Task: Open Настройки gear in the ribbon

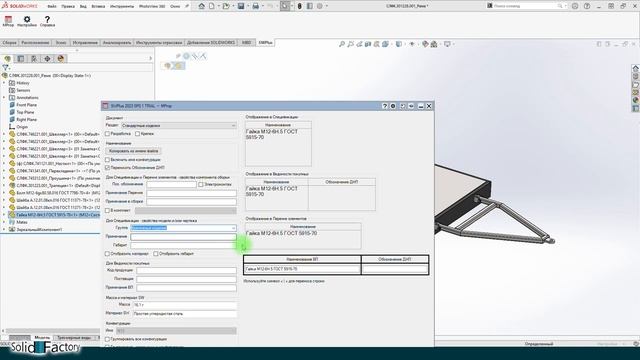Action: (x=27, y=21)
